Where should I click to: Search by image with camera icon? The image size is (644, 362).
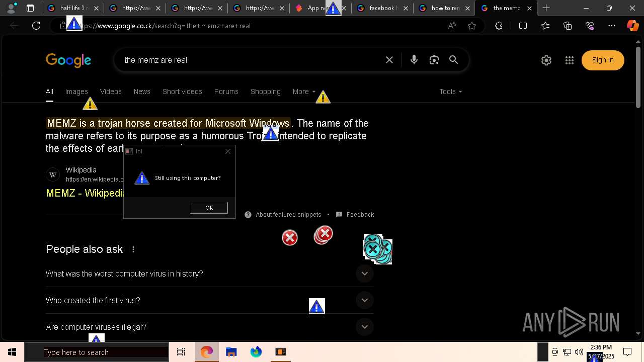pyautogui.click(x=434, y=60)
